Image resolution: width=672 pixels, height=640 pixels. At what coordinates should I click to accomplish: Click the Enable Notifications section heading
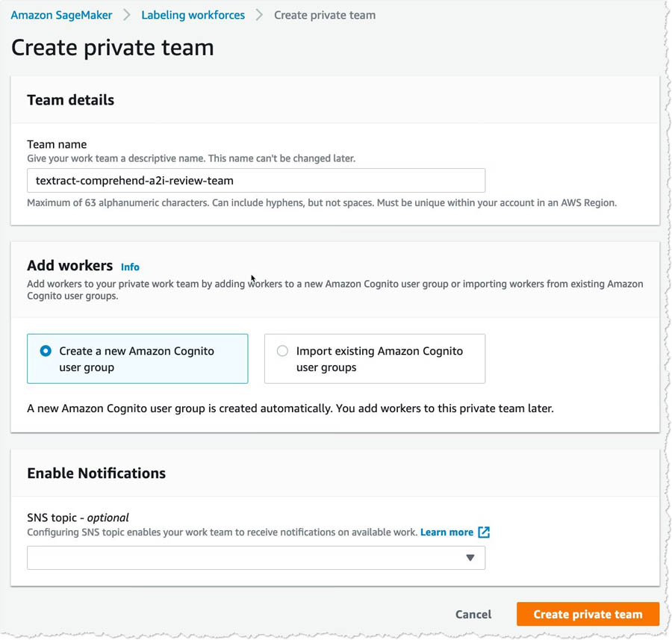pyautogui.click(x=96, y=473)
